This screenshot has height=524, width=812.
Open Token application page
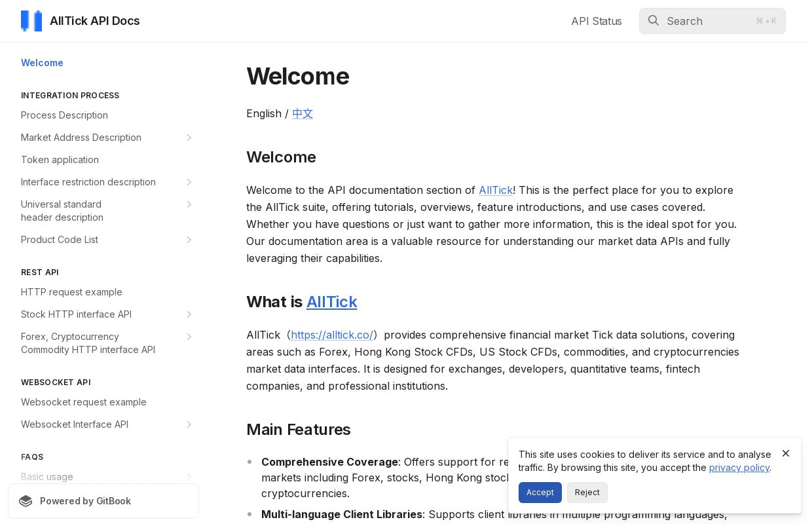(x=60, y=160)
